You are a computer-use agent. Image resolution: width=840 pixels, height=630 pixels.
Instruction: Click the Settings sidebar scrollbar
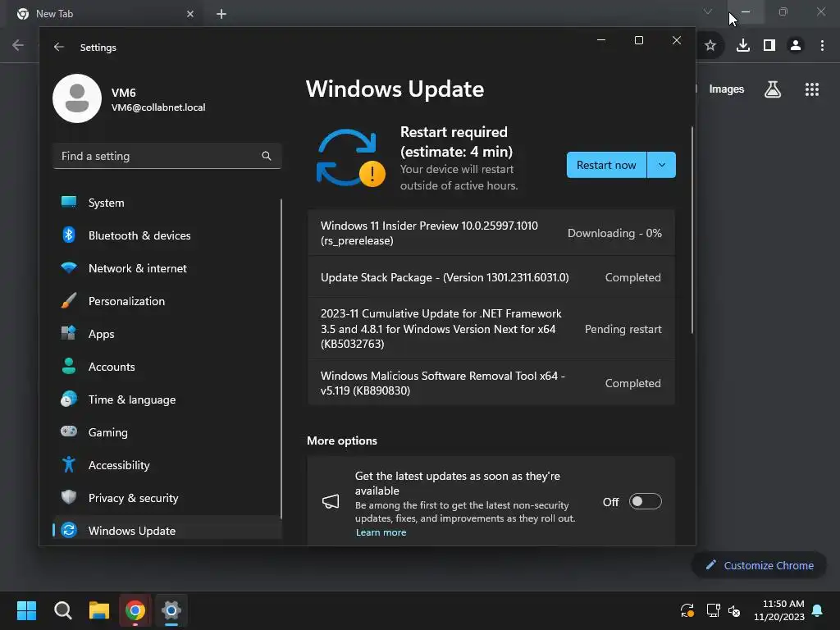pos(281,359)
